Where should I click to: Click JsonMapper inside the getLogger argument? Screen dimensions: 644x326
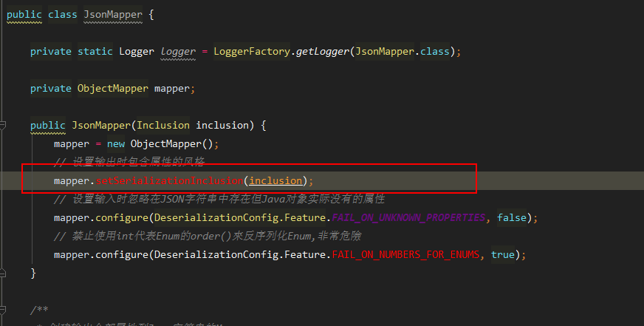coord(385,52)
